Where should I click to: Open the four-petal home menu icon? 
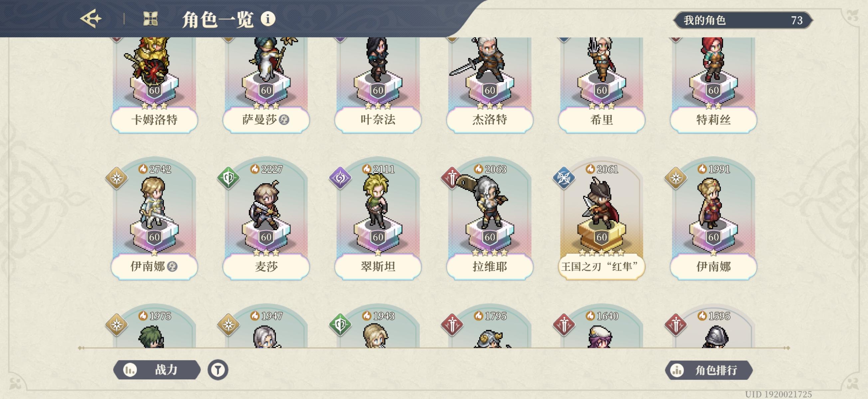(150, 19)
